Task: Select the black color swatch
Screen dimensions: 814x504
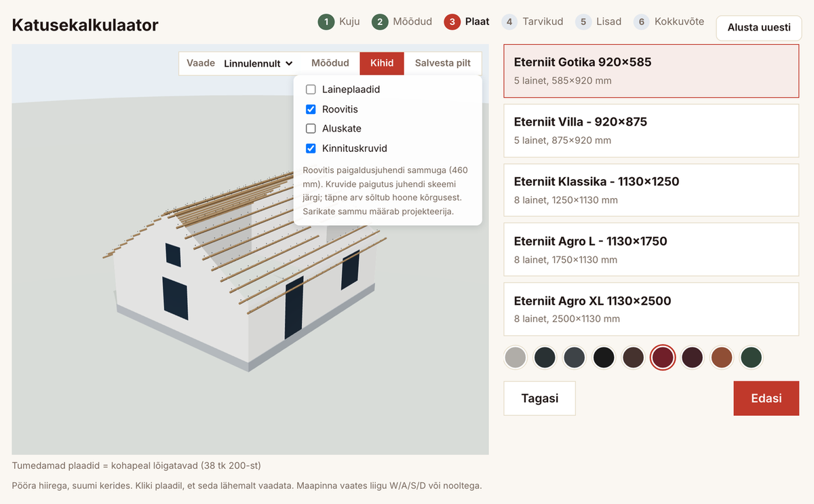Action: (x=604, y=357)
